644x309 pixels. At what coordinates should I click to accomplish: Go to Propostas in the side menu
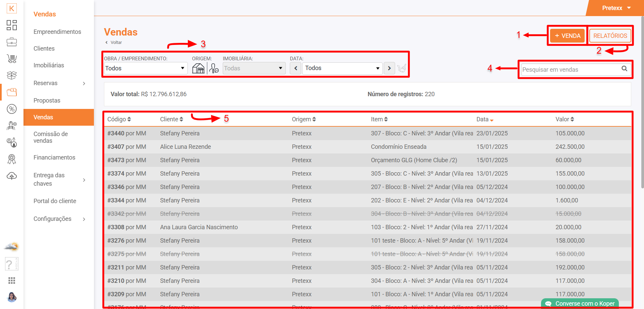click(x=47, y=101)
